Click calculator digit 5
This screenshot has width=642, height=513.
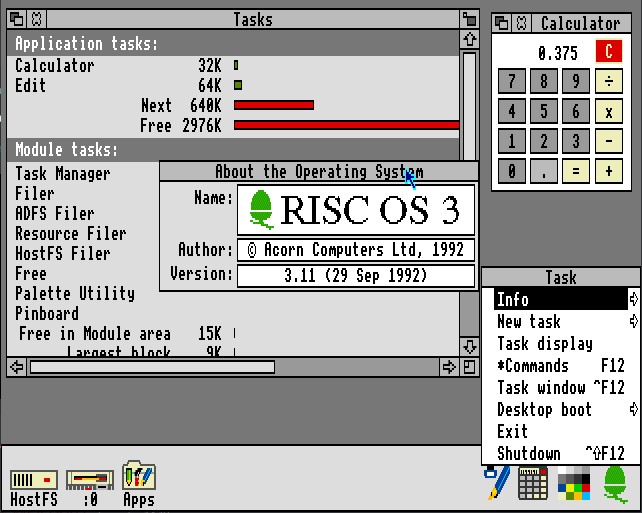click(544, 111)
